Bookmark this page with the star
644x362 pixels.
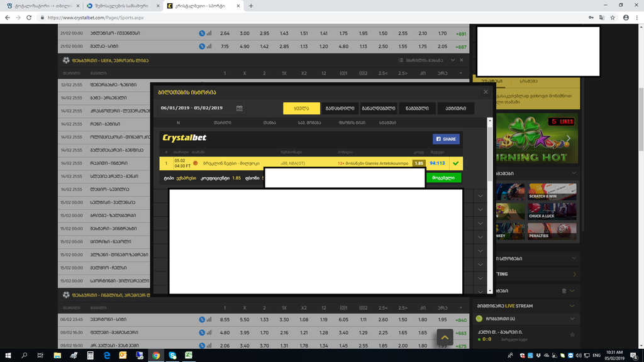coord(613,18)
